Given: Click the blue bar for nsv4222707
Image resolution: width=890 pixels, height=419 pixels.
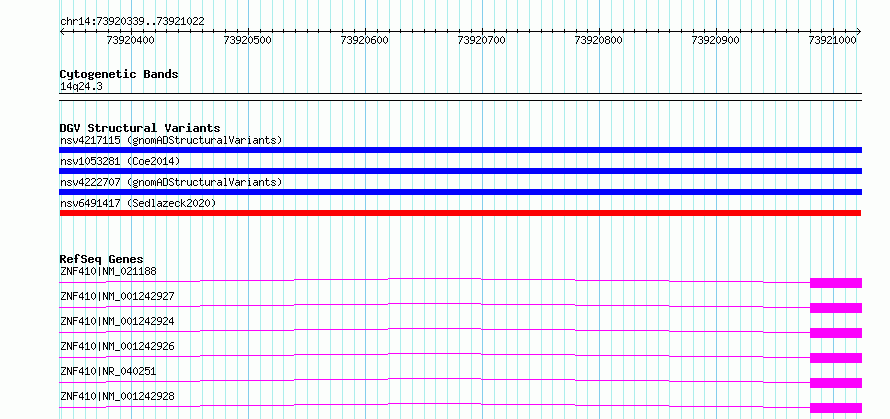Looking at the screenshot, I should [460, 192].
